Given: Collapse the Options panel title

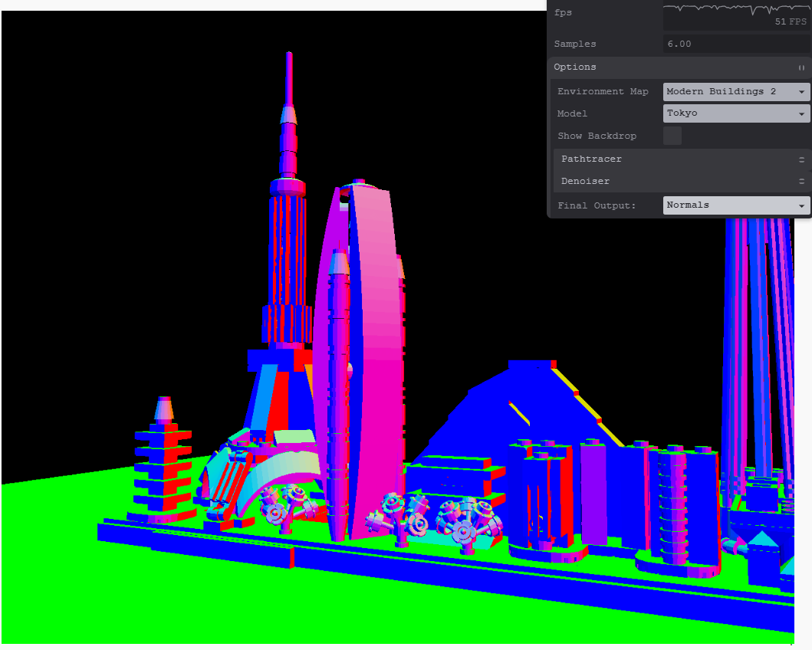Looking at the screenshot, I should coord(575,67).
